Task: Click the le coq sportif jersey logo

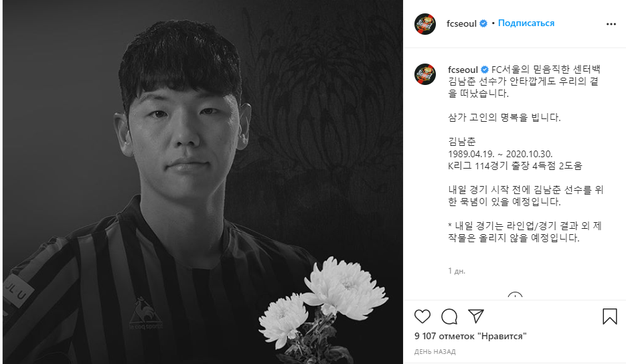Action: coord(145,314)
